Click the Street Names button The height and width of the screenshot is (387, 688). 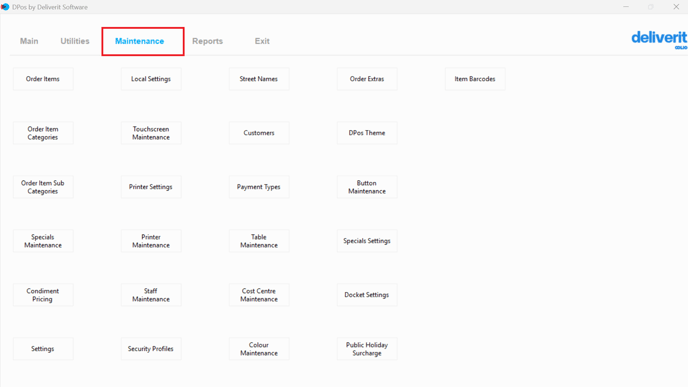(x=259, y=79)
